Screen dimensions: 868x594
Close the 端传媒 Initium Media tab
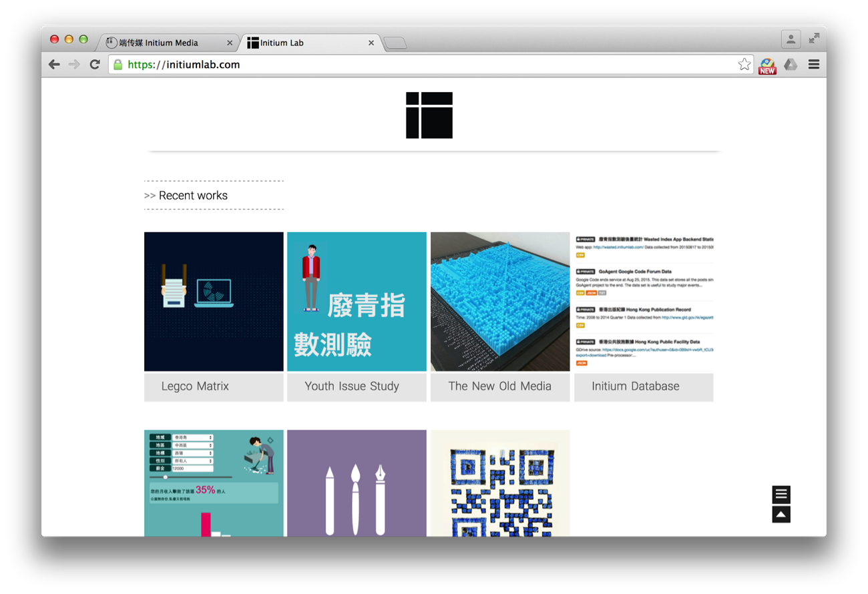pos(230,43)
